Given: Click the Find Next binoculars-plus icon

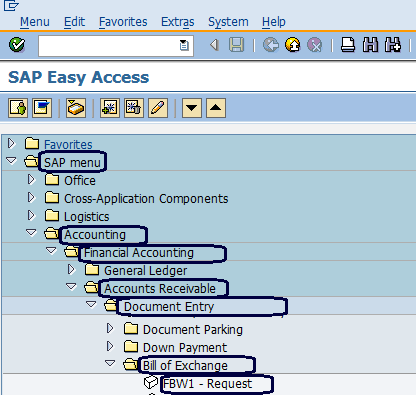Looking at the screenshot, I should pos(393,45).
